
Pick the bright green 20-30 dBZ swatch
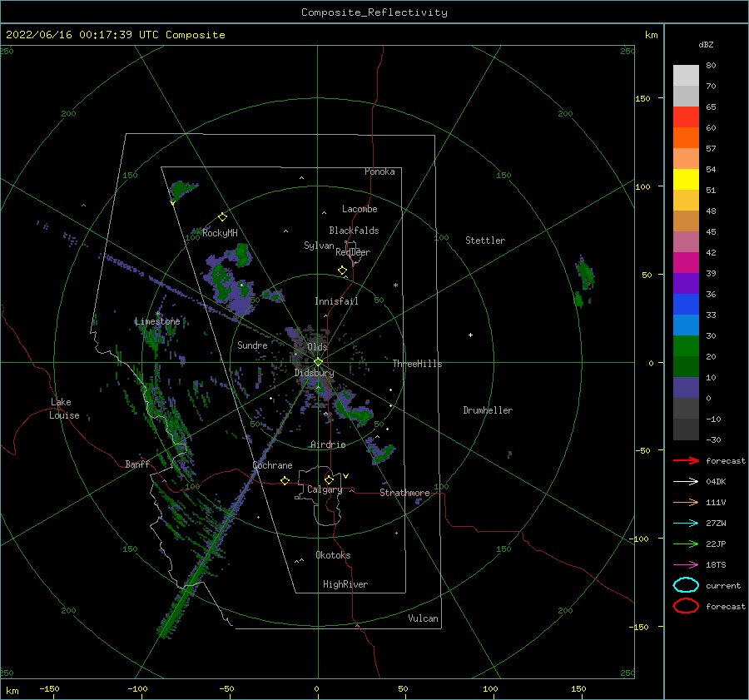click(x=686, y=346)
